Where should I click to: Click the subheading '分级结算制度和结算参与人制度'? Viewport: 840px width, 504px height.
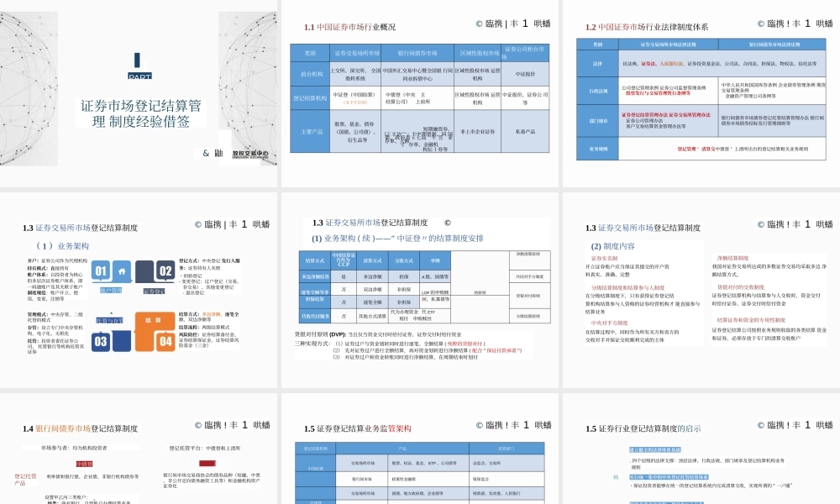627,287
